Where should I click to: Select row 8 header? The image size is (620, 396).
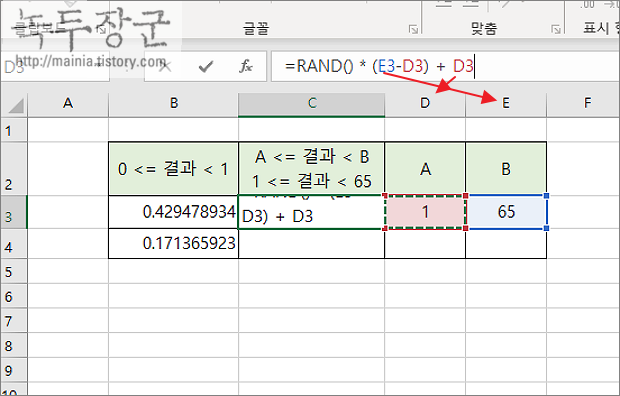13,345
